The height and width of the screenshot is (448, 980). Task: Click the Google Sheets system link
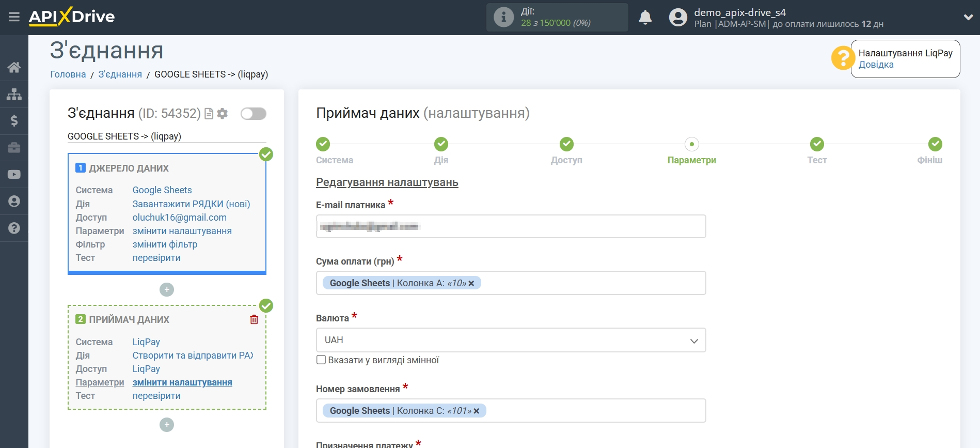point(162,190)
